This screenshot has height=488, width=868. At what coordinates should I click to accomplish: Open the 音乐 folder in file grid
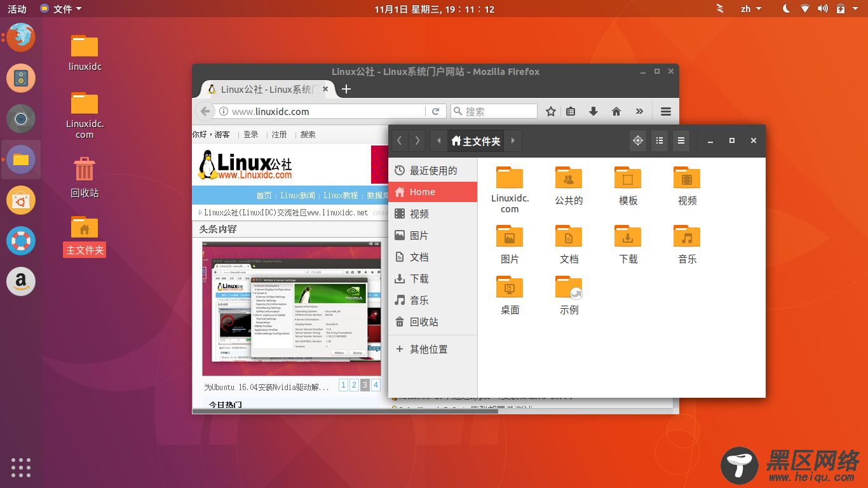pyautogui.click(x=687, y=245)
